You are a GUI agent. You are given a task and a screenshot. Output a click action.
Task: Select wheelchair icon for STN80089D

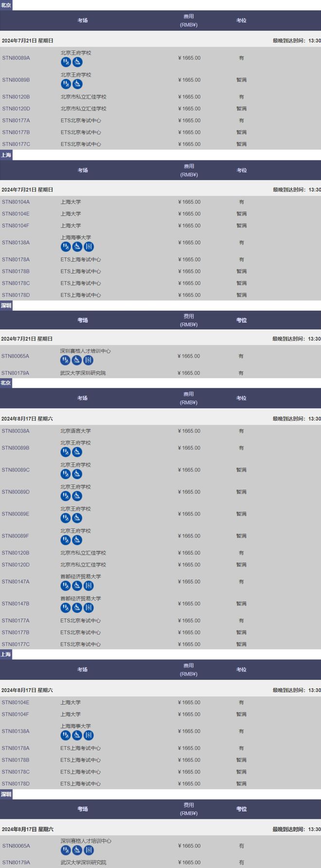tap(77, 496)
